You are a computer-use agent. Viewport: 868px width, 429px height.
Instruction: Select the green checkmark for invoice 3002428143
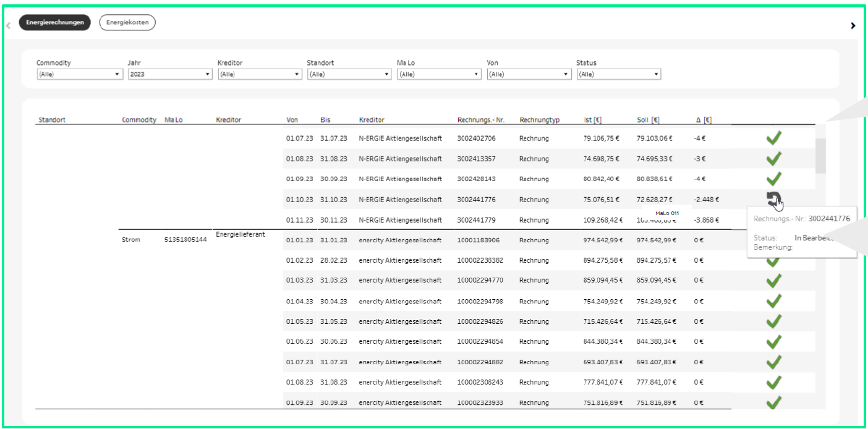point(773,179)
